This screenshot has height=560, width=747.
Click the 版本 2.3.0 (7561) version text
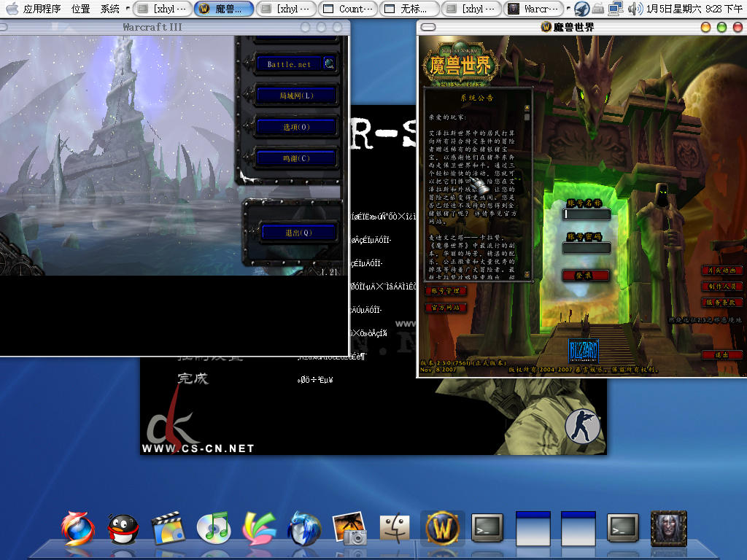(x=462, y=363)
